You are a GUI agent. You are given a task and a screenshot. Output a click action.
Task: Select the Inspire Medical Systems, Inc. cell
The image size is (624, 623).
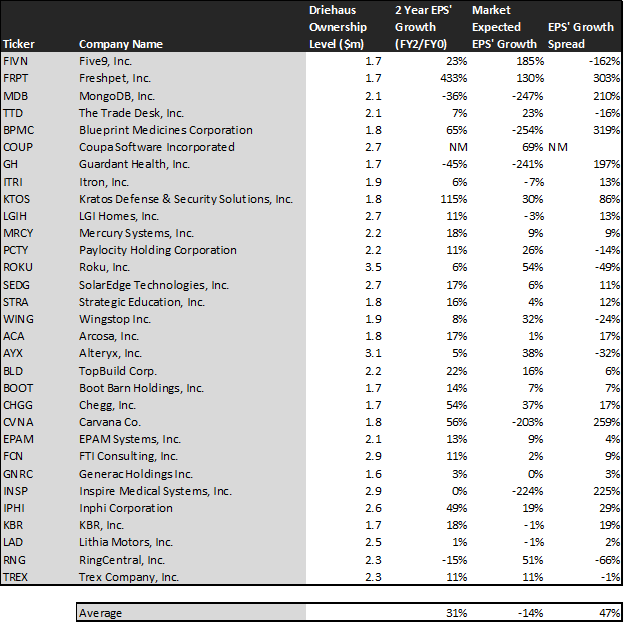[155, 491]
